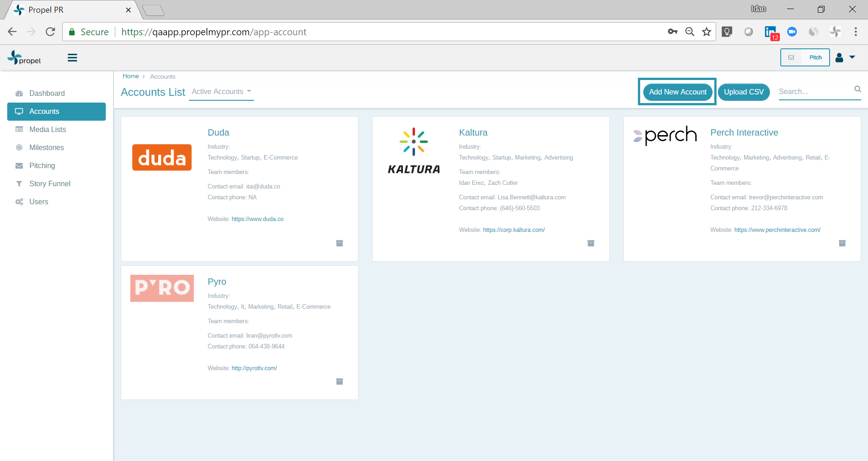Viewport: 868px width, 461px height.
Task: Archive the Perch Interactive account
Action: [x=842, y=243]
